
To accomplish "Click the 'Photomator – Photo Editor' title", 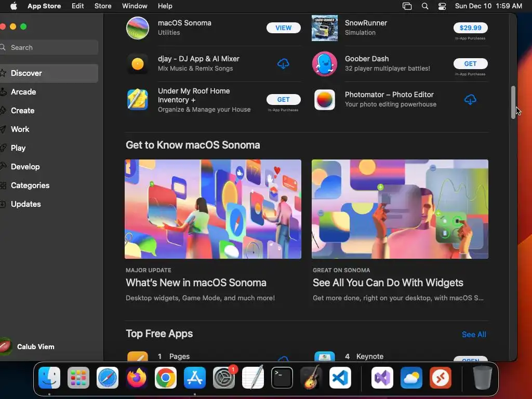I will (x=389, y=95).
